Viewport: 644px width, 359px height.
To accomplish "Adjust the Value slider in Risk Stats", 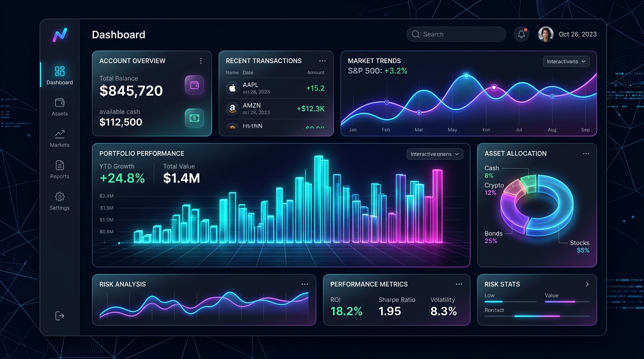I will [x=567, y=302].
